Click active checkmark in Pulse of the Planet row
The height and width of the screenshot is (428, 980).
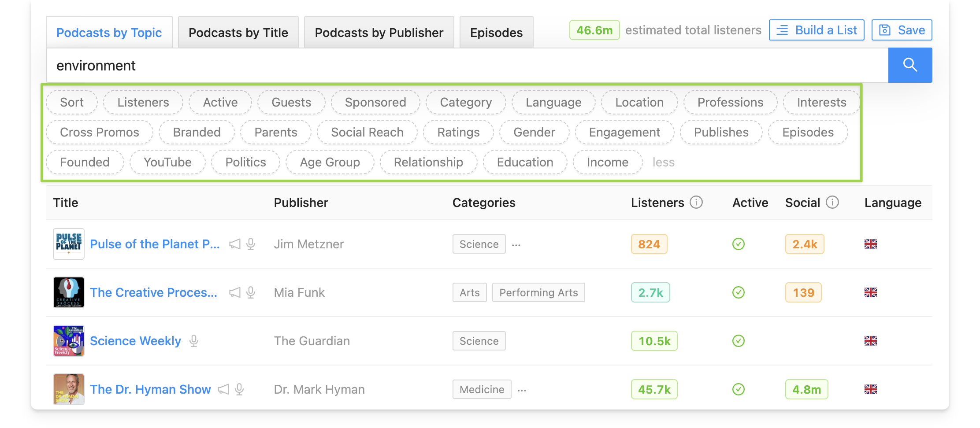click(739, 244)
